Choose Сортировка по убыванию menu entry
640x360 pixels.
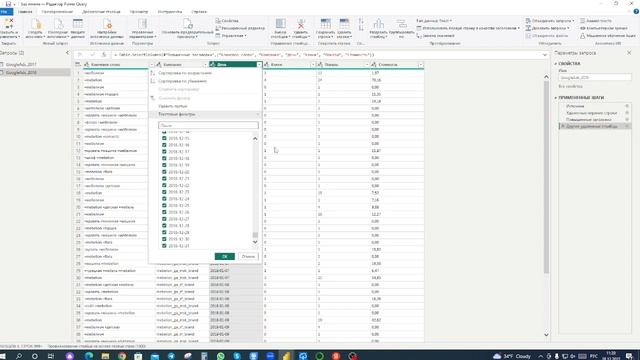click(182, 81)
